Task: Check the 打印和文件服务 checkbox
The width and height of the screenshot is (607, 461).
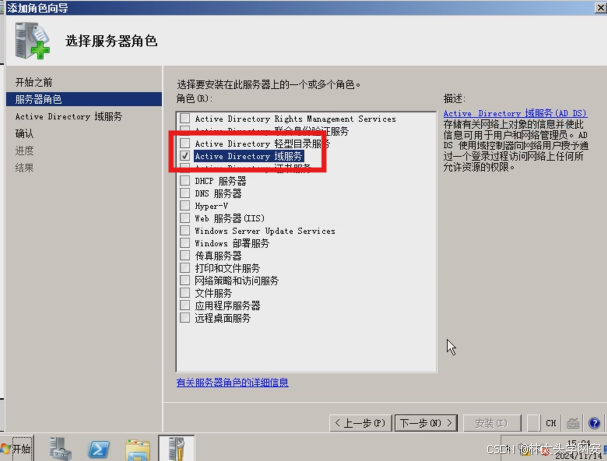Action: tap(185, 267)
